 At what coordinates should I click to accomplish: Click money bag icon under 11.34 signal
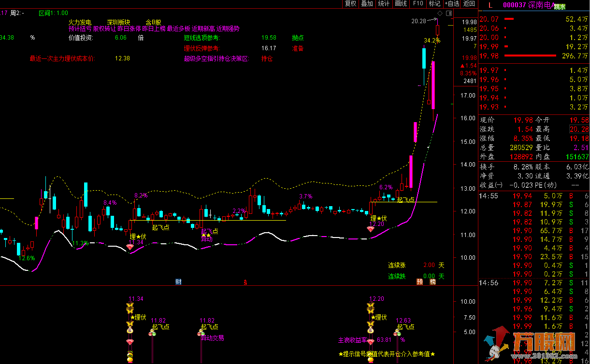click(130, 331)
